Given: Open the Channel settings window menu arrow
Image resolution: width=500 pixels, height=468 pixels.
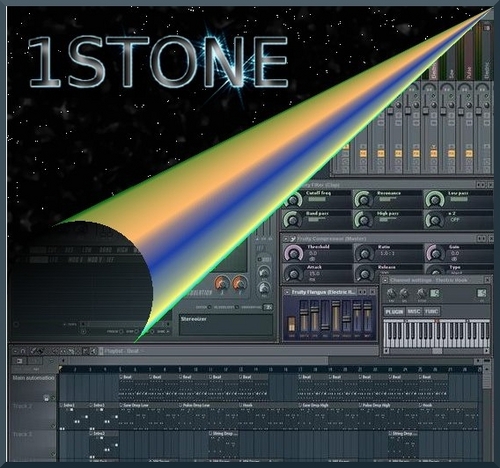Looking at the screenshot, I should point(385,280).
